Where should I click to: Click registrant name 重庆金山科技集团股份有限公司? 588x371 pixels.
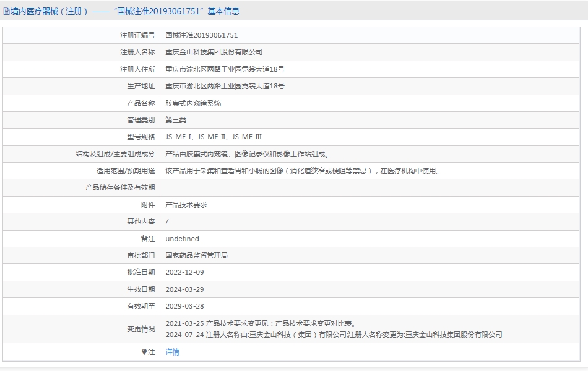click(x=214, y=52)
